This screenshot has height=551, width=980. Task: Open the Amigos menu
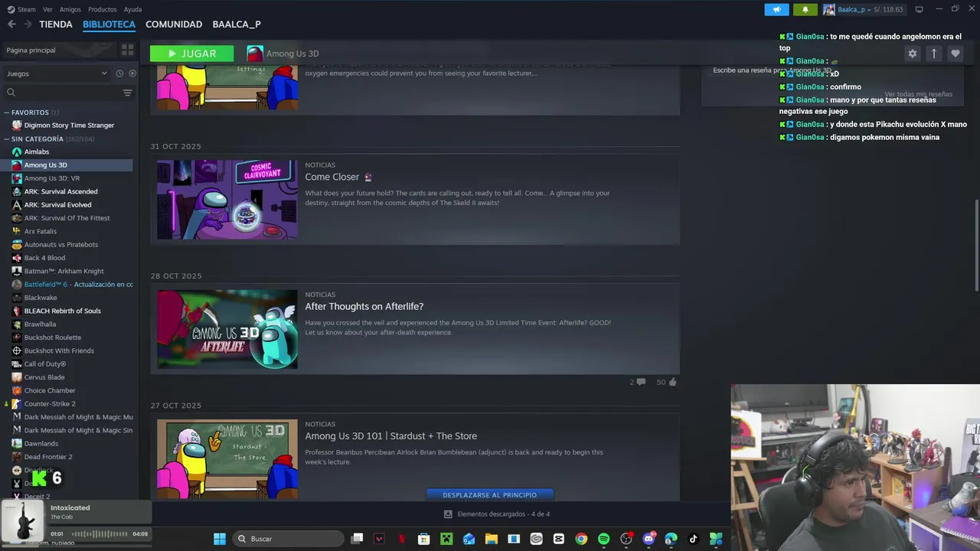tap(70, 9)
